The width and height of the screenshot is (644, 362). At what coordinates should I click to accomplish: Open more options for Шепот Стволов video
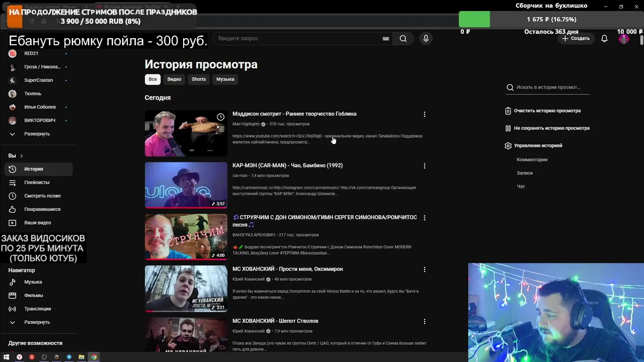[425, 321]
